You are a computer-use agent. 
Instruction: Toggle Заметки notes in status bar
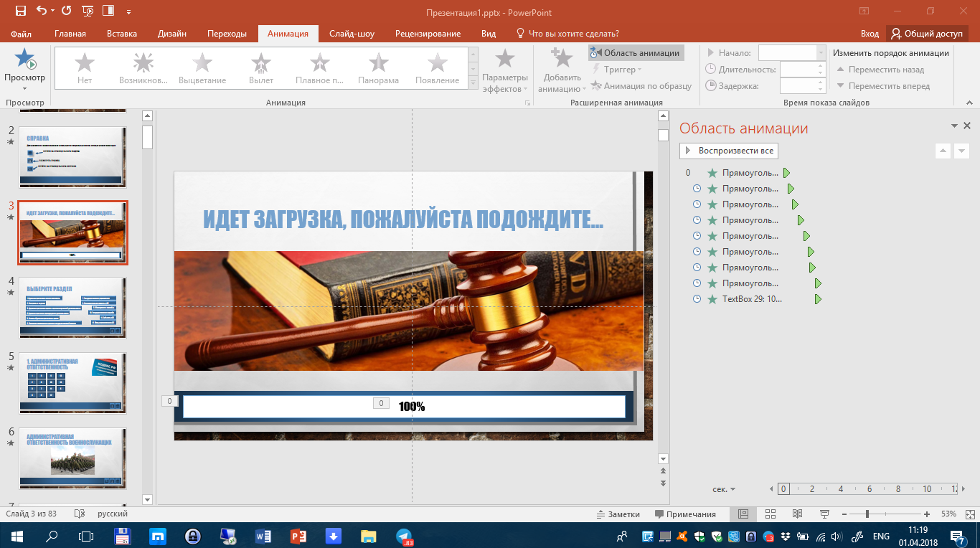pos(618,514)
